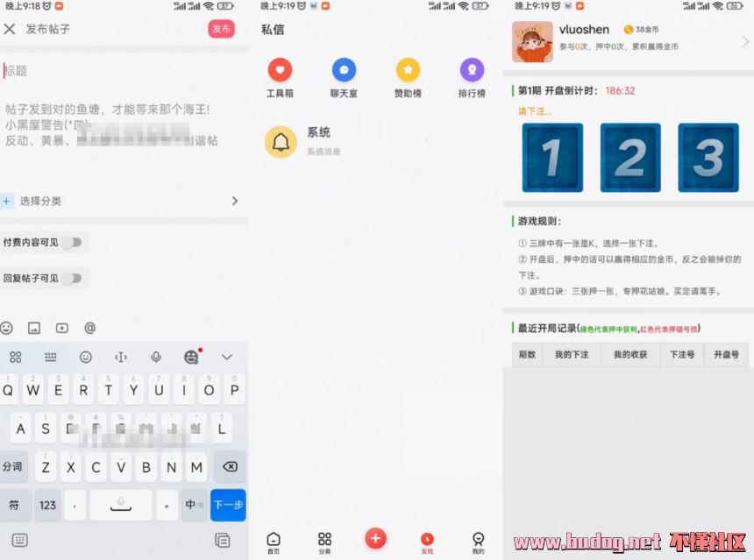Tap the 我的收获 column header
The width and height of the screenshot is (754, 560).
click(630, 355)
